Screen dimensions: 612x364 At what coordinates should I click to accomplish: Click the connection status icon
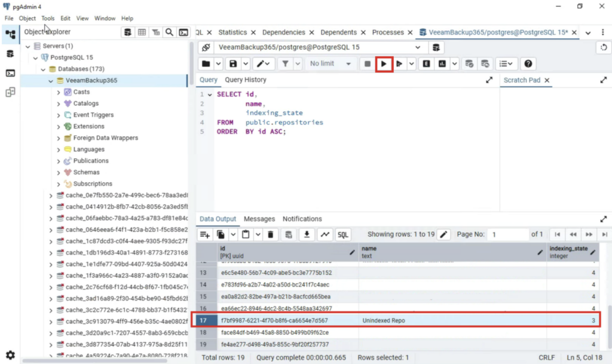point(206,48)
